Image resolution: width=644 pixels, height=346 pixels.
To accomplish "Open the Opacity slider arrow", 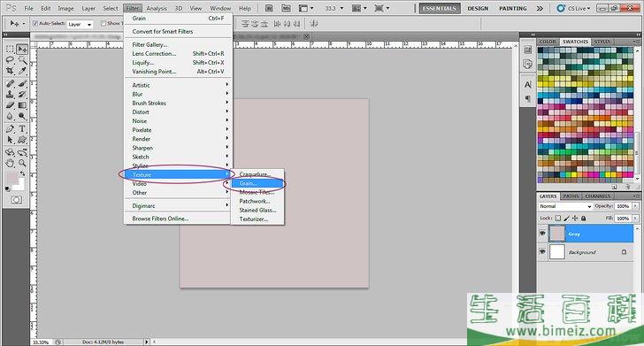I will pos(635,206).
